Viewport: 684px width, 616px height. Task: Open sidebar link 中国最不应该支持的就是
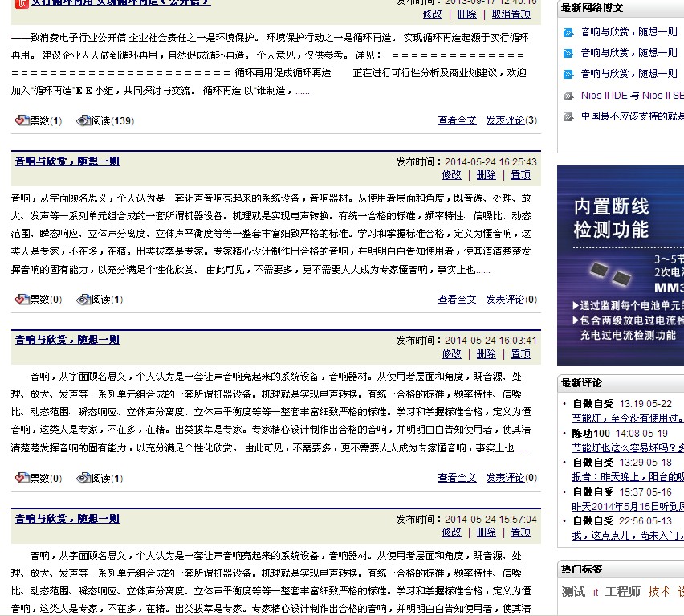pos(632,116)
